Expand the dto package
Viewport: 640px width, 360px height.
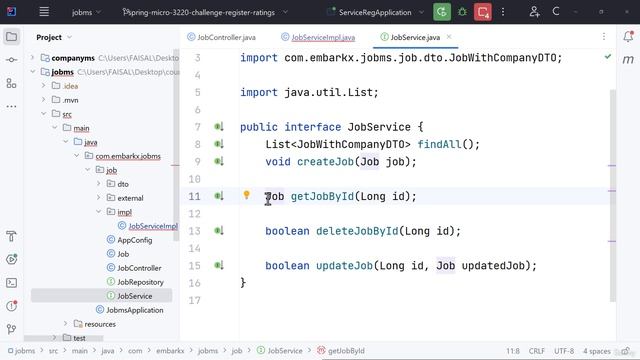click(98, 184)
